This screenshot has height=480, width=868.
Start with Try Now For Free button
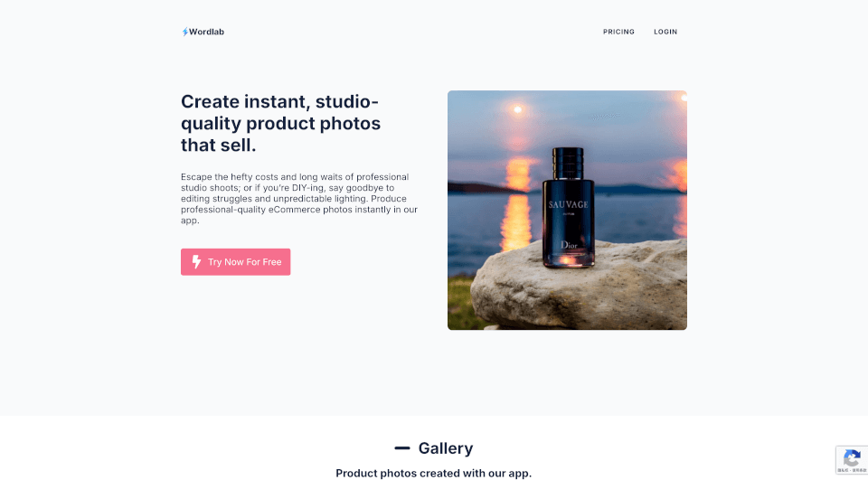click(236, 262)
